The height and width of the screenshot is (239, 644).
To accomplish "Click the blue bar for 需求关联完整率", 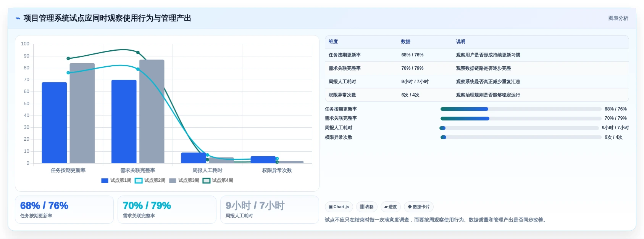I will click(124, 122).
